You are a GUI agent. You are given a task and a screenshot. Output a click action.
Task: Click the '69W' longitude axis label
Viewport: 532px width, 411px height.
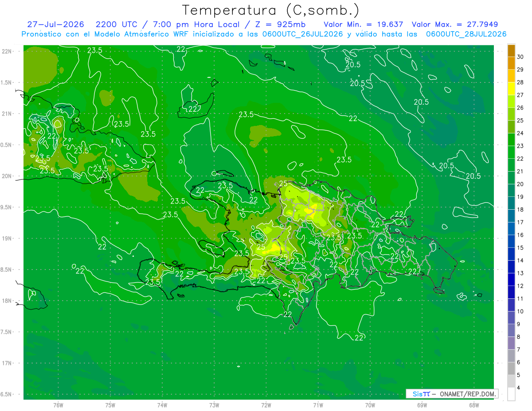(422, 405)
